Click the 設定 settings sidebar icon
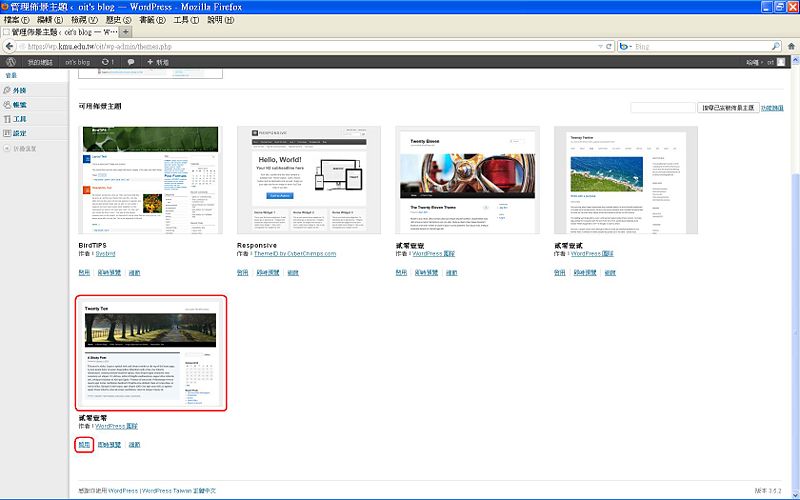Image resolution: width=800 pixels, height=500 pixels. point(7,133)
